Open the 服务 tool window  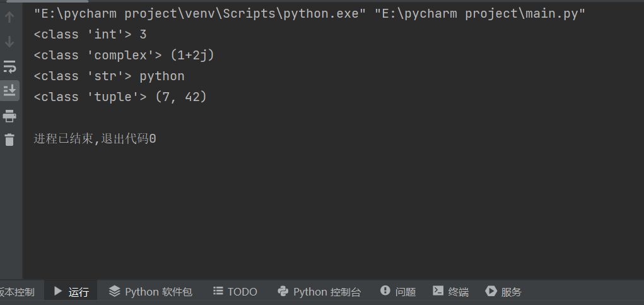point(503,292)
